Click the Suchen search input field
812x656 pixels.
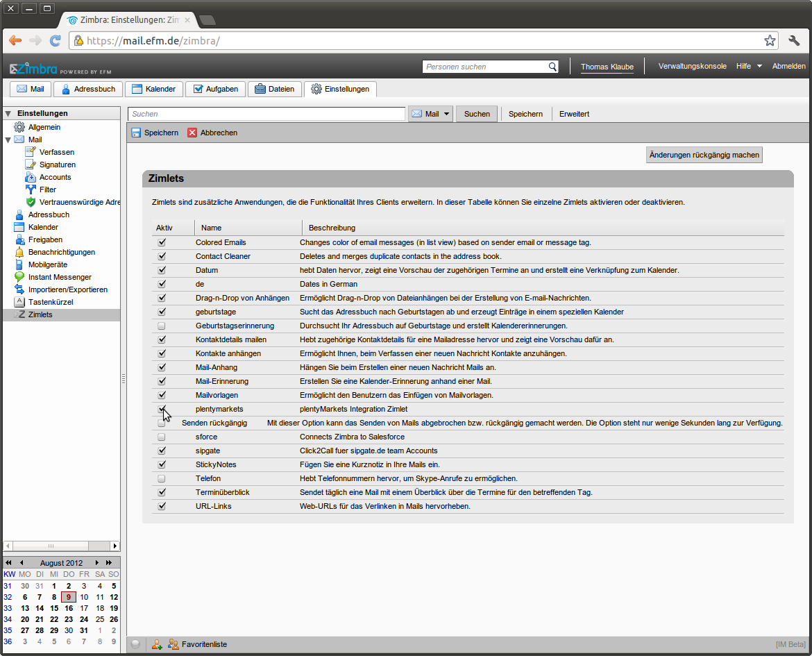pos(267,114)
